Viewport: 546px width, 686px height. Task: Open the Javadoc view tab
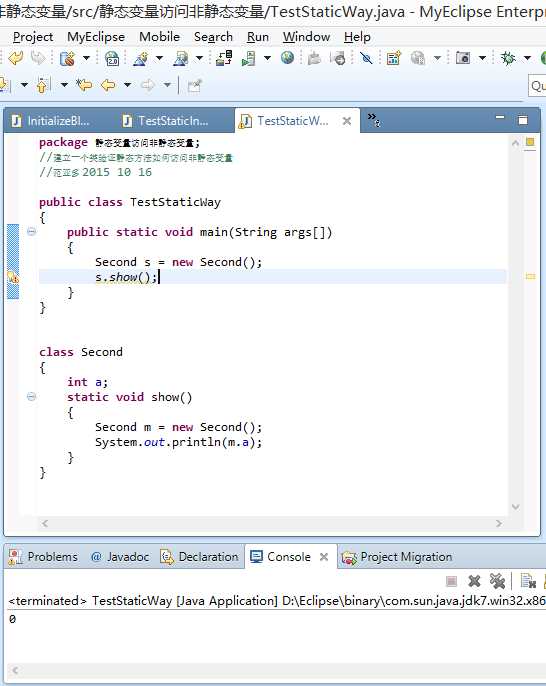click(120, 556)
